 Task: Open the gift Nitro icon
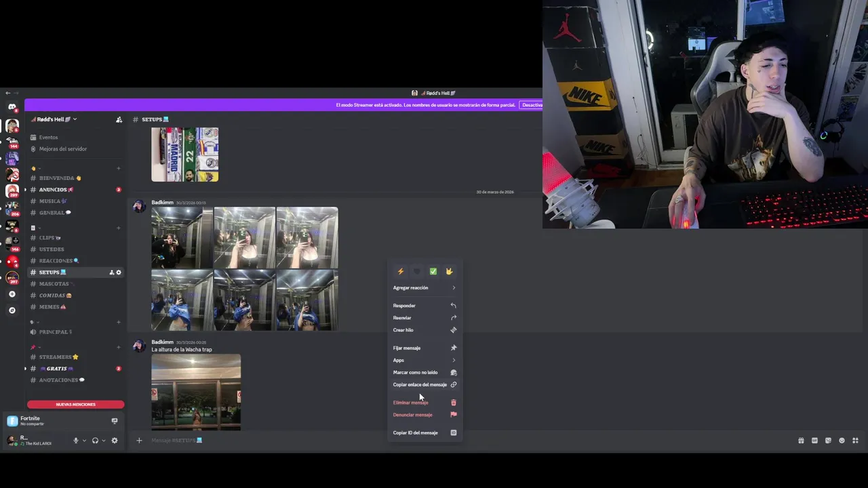point(801,441)
